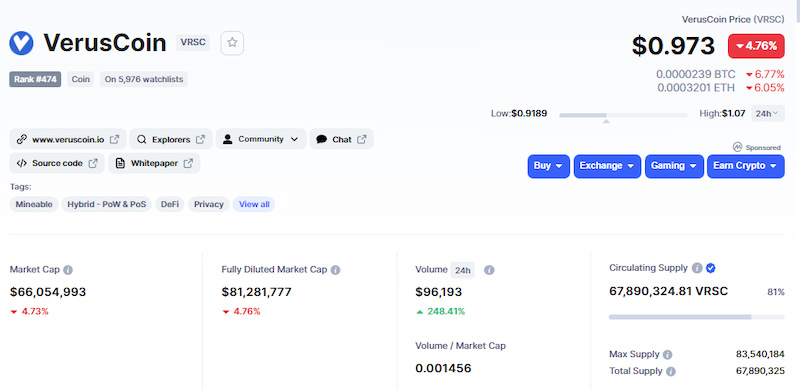Open the www.veruscoin.io website link
The width and height of the screenshot is (800, 390).
68,139
